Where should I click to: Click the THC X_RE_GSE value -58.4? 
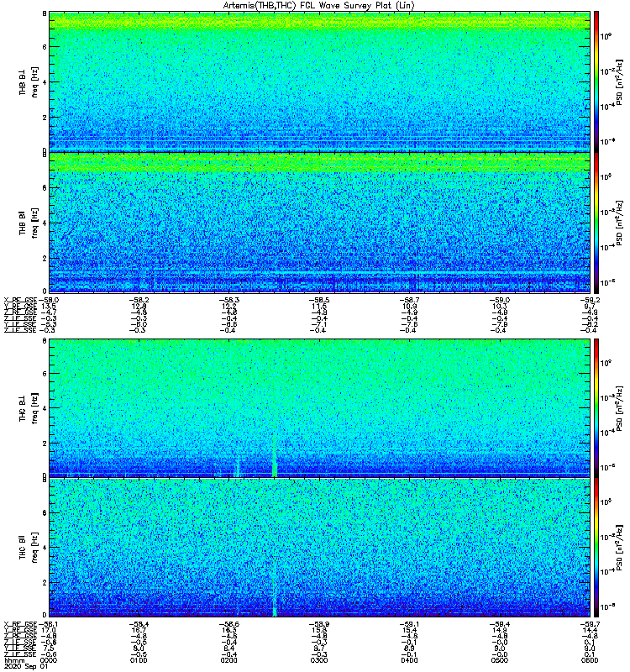(x=139, y=624)
